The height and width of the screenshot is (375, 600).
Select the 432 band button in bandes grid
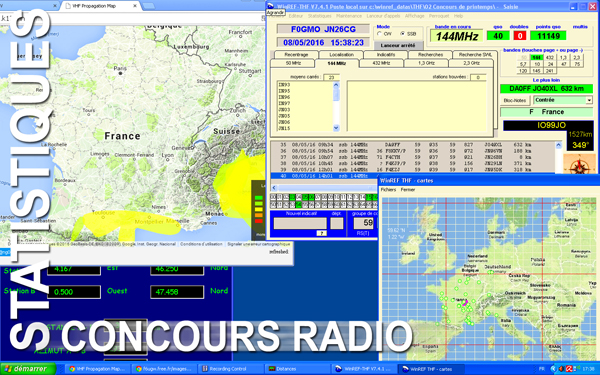pyautogui.click(x=549, y=58)
